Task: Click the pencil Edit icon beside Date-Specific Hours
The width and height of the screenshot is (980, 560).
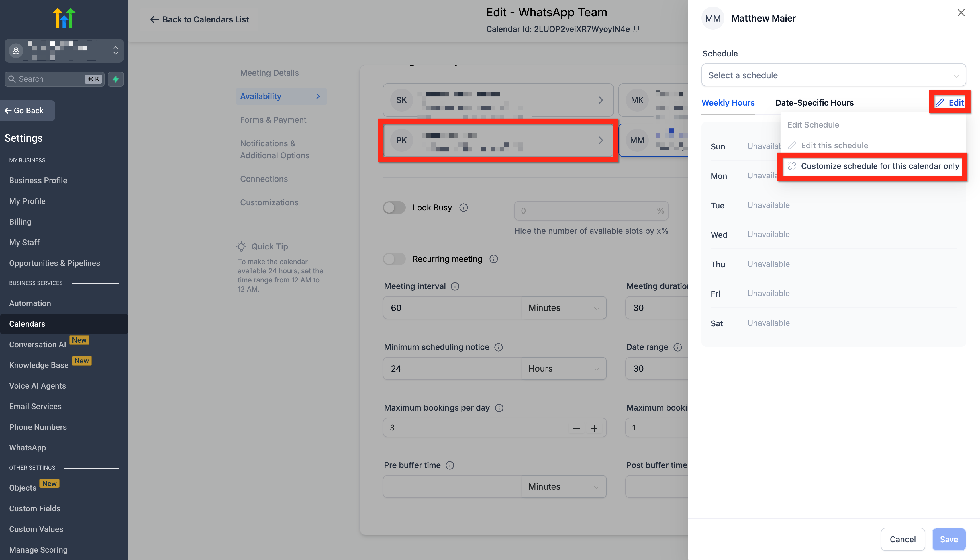Action: [x=940, y=103]
